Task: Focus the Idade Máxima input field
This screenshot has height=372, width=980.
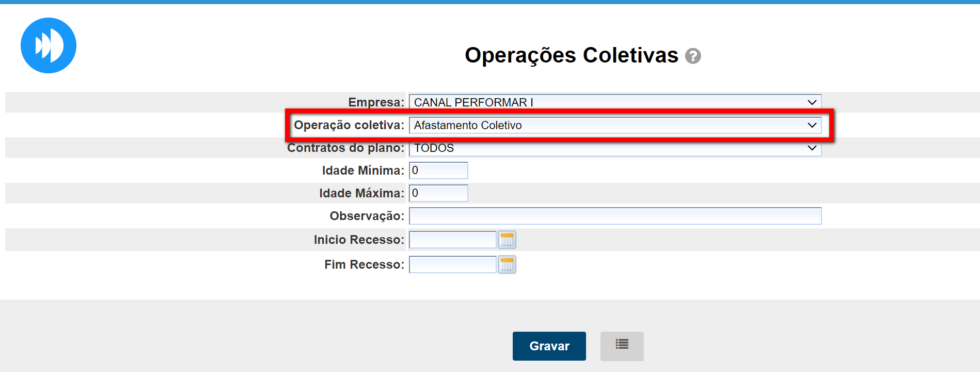Action: pos(438,193)
